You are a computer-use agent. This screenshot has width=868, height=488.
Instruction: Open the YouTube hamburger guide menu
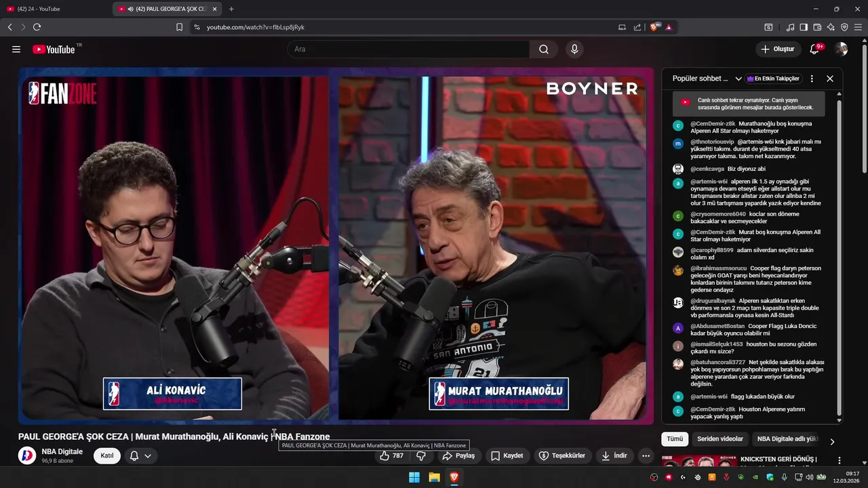[x=16, y=49]
